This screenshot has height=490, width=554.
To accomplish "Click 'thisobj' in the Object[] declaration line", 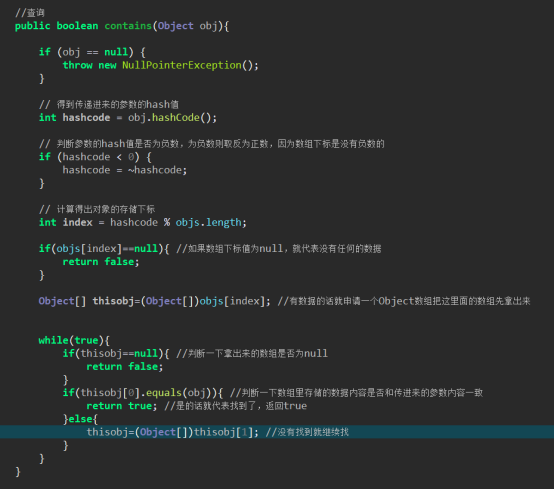I will (x=113, y=301).
